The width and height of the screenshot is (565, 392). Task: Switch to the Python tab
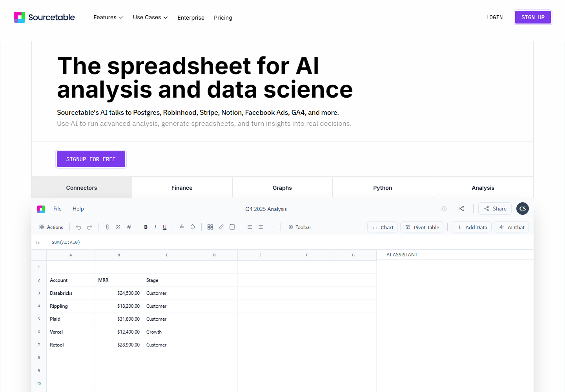coord(383,188)
